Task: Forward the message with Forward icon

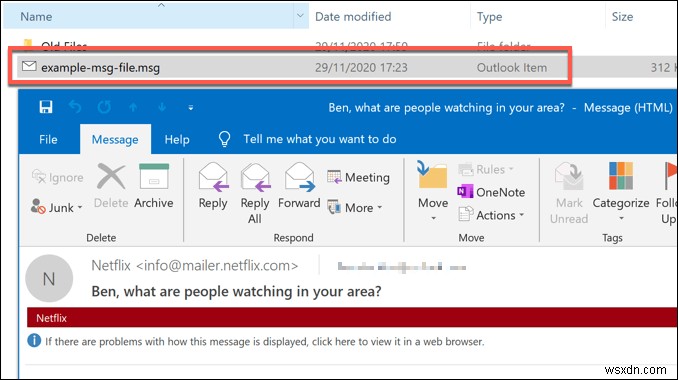Action: coord(300,177)
